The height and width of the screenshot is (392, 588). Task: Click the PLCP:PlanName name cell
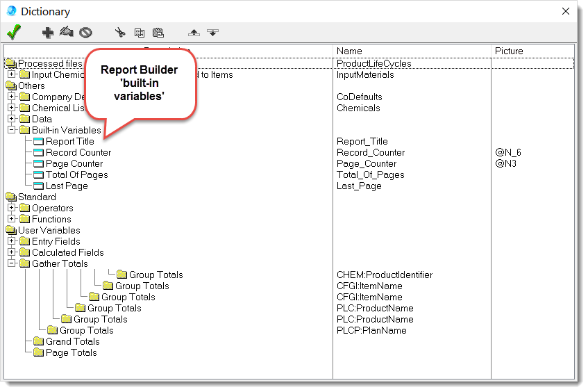point(371,330)
